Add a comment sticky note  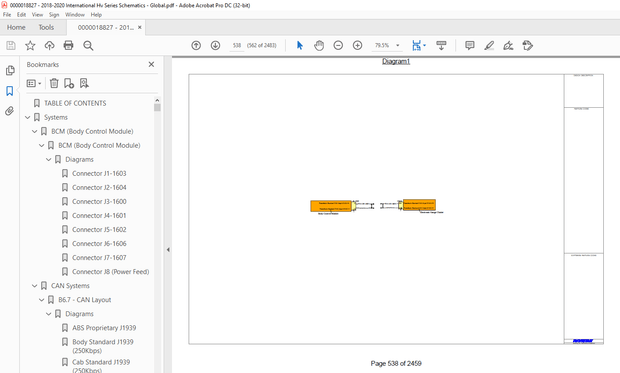(x=470, y=45)
